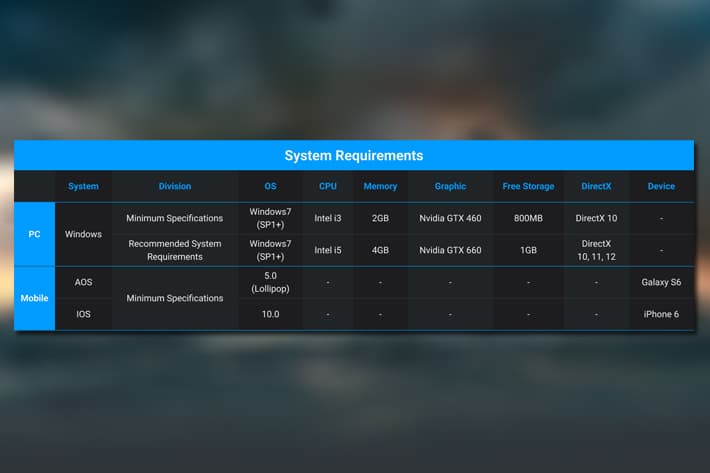This screenshot has width=710, height=473.
Task: Click the "Galaxy S6" device cell
Action: click(661, 282)
